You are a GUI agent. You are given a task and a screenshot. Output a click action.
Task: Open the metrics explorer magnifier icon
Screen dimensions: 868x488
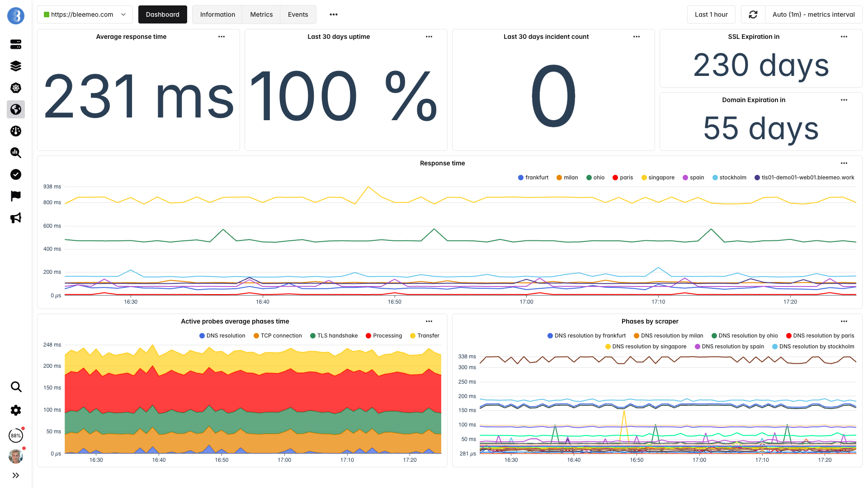(x=15, y=153)
